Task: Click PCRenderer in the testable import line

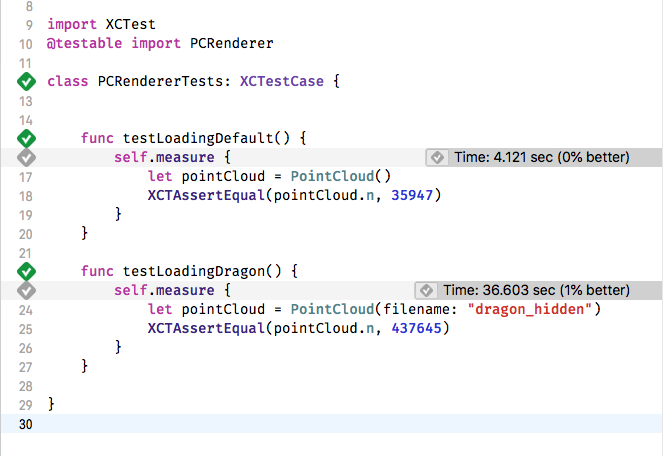Action: click(x=231, y=43)
